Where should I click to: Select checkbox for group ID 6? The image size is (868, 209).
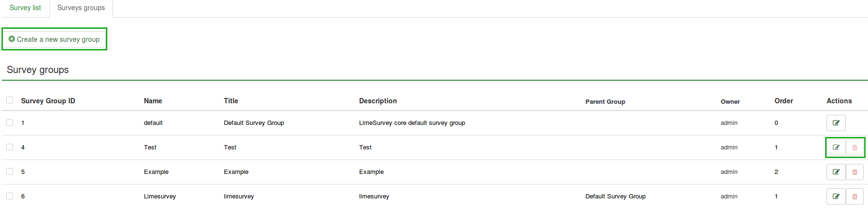pos(10,196)
